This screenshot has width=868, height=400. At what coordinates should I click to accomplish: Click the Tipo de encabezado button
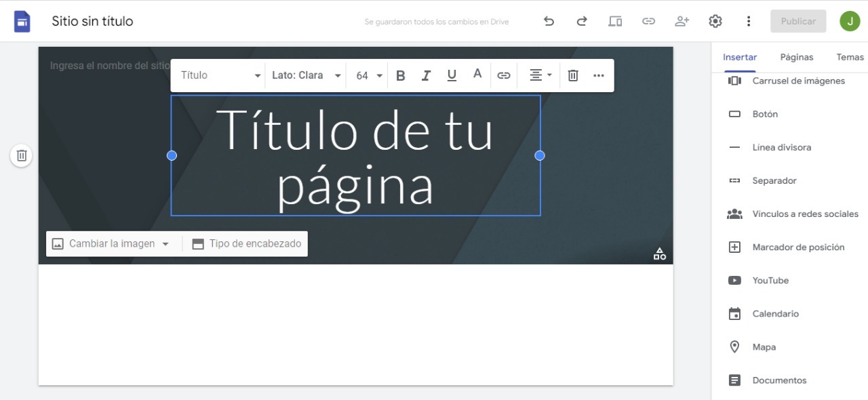pos(245,243)
